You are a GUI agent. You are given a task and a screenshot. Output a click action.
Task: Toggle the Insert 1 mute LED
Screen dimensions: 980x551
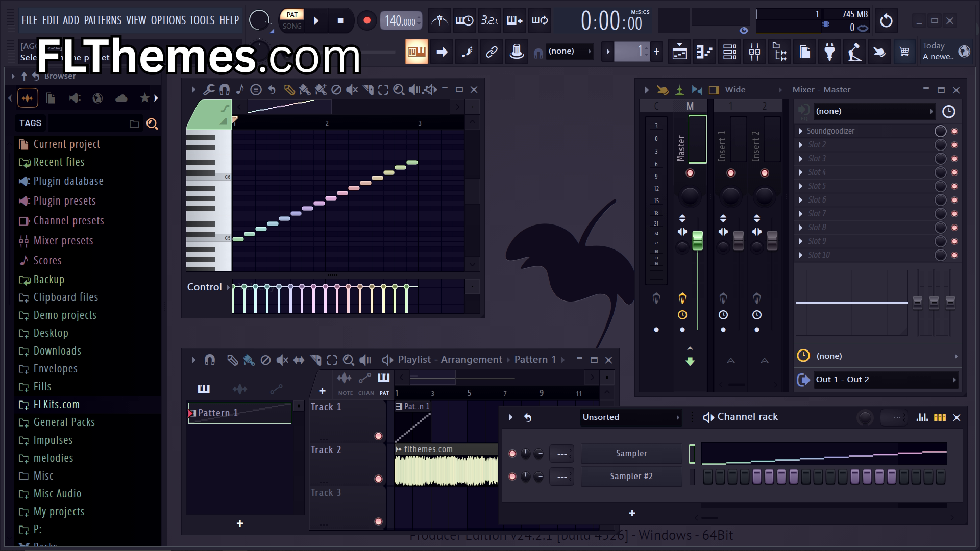(731, 173)
